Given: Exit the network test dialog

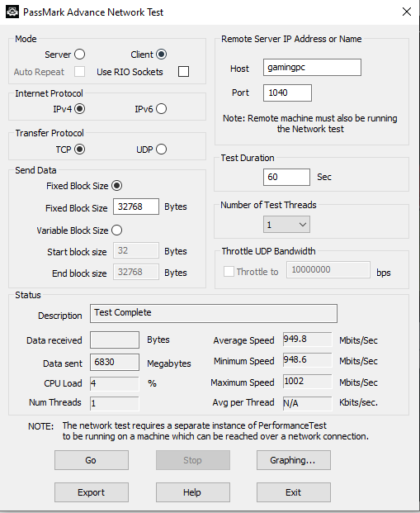Looking at the screenshot, I should (x=294, y=492).
